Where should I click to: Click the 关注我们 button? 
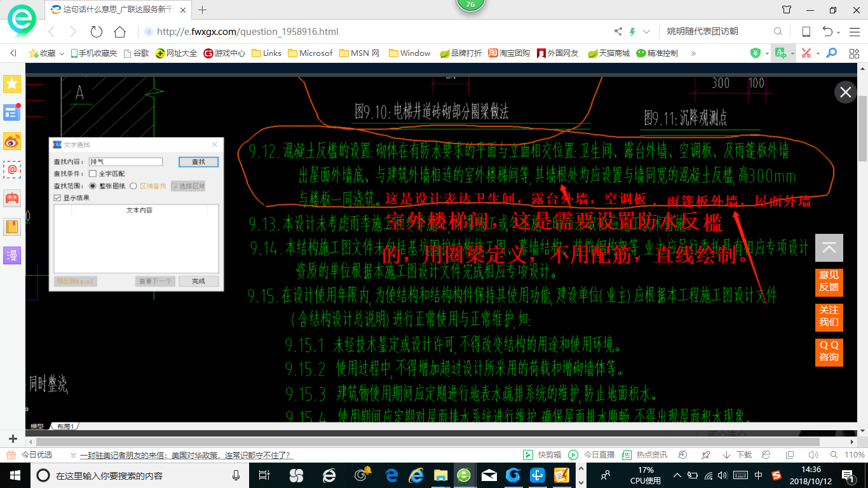(829, 316)
